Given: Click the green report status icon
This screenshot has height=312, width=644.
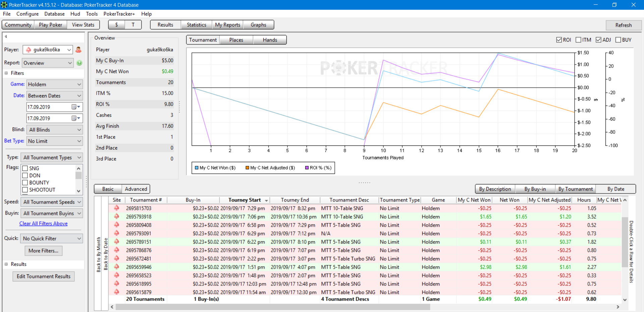Looking at the screenshot, I should coord(79,63).
